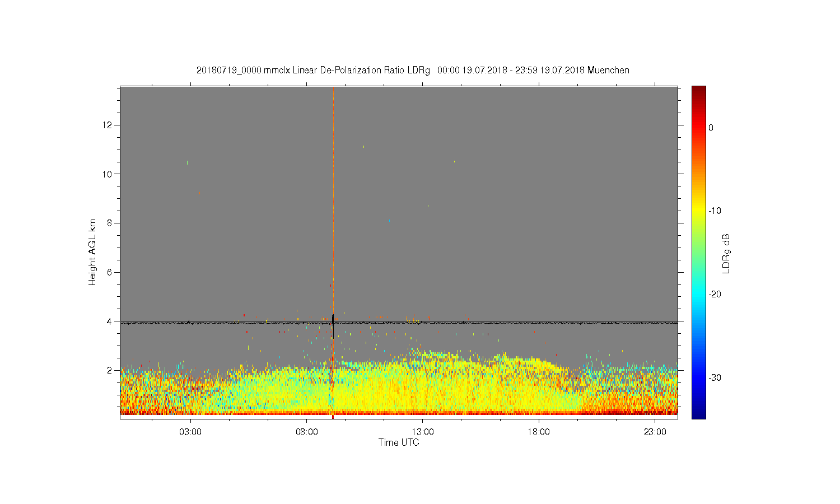Viewport: 840px width, 504px height.
Task: Click the height axis label 4
Action: coord(110,321)
